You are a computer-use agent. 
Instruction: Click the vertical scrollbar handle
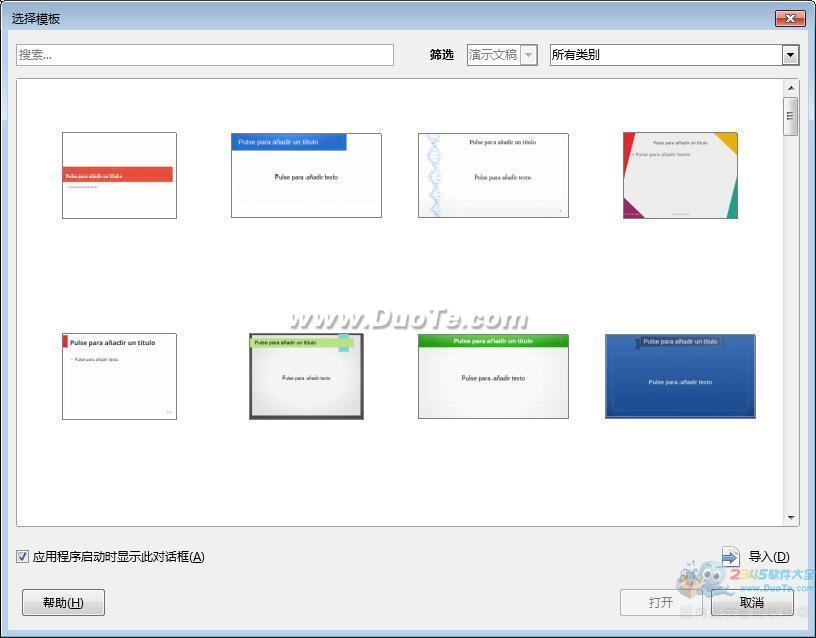click(x=791, y=116)
